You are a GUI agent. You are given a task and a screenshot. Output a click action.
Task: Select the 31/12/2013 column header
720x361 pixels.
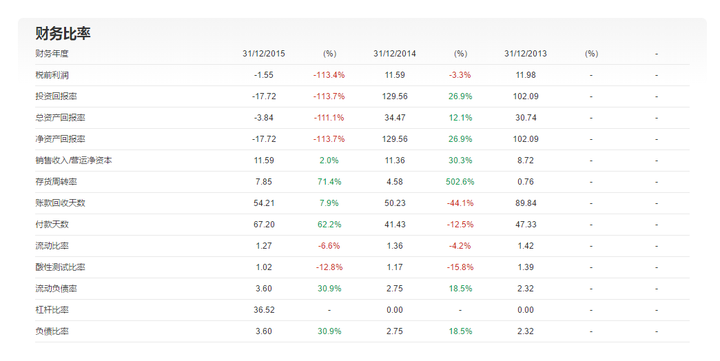click(525, 54)
